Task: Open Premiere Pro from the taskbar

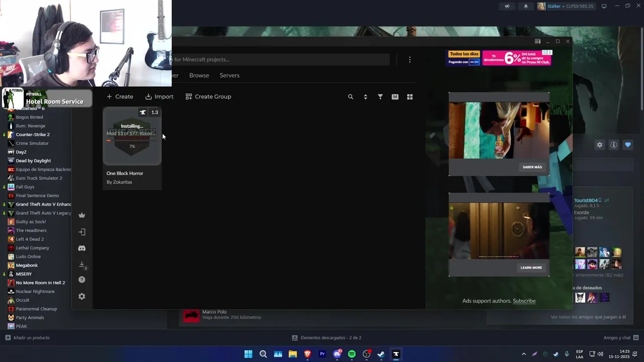Action: coord(322,354)
